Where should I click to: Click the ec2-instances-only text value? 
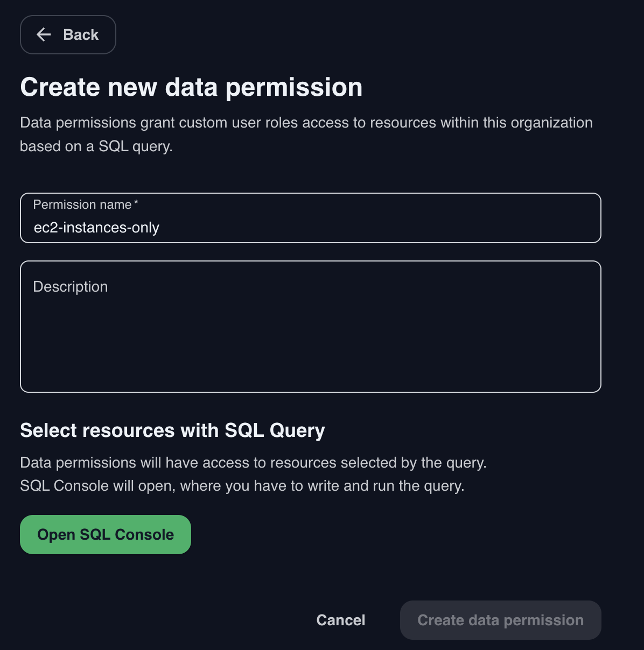click(x=96, y=228)
